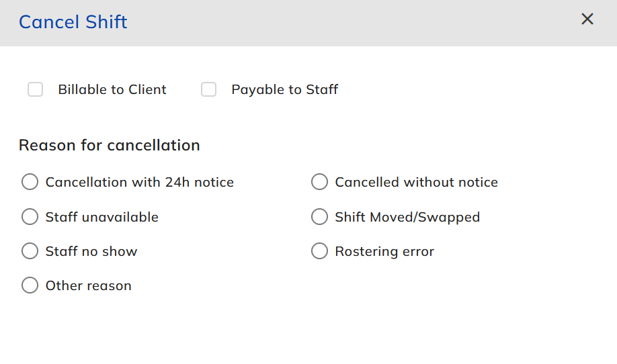Image resolution: width=617 pixels, height=364 pixels.
Task: Click the 'Payable to Staff' label text
Action: [284, 89]
